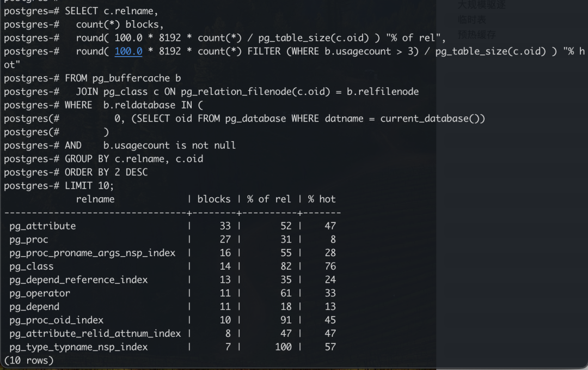588x370 pixels.
Task: Click % of rel value 18 in pg_depend row
Action: pyautogui.click(x=286, y=307)
